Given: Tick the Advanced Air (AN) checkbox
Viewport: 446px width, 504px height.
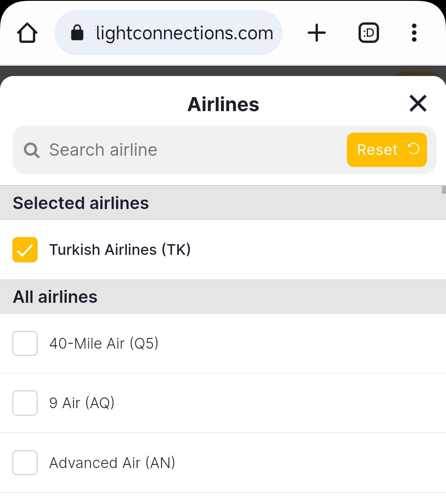Looking at the screenshot, I should 25,463.
